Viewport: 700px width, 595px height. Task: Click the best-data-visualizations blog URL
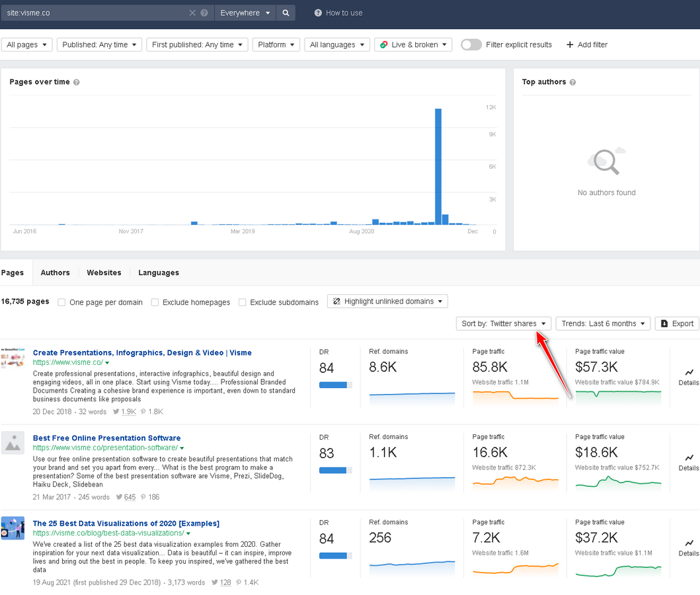click(x=108, y=533)
